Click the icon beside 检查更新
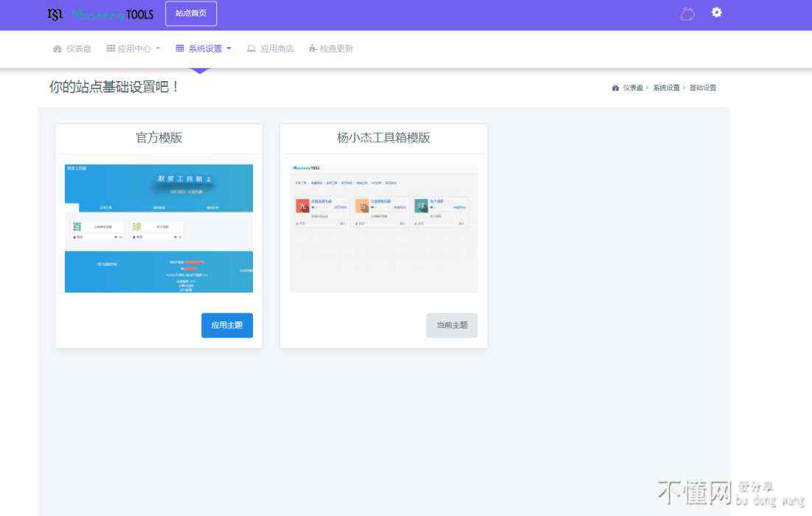Image resolution: width=812 pixels, height=516 pixels. [x=313, y=49]
